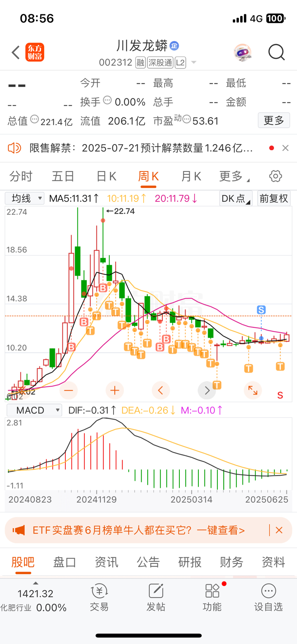Tap the 换手 info face icon

pyautogui.click(x=108, y=101)
